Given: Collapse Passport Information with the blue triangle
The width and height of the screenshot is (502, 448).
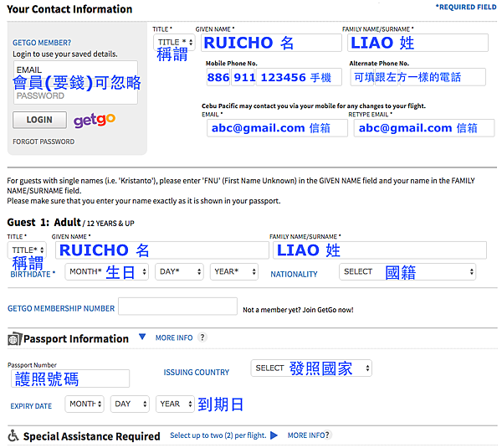Looking at the screenshot, I should tap(142, 337).
